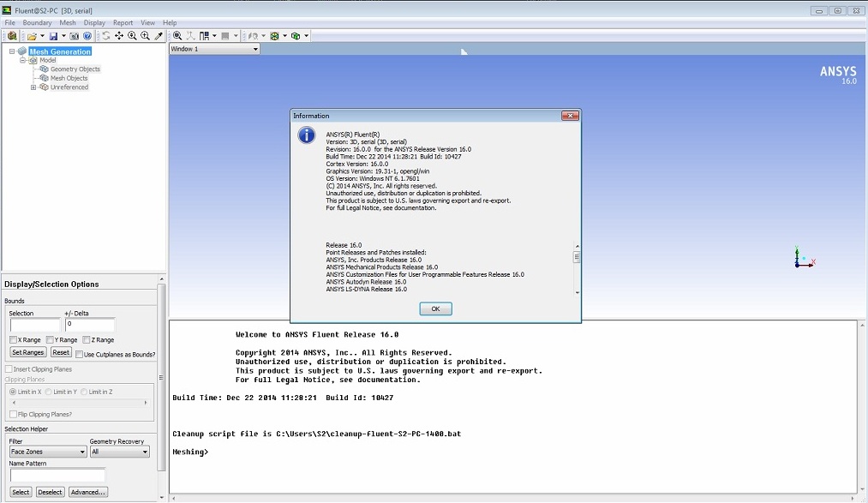Expand the Unreferenced tree node
Viewport: 868px width, 503px height.
[33, 87]
